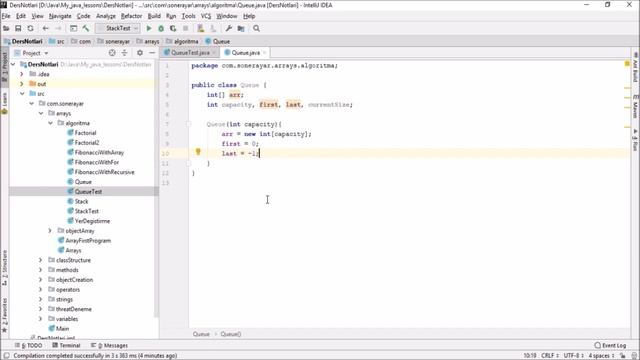The width and height of the screenshot is (640, 360).
Task: Click the Build project hammer icon
Action: (x=86, y=29)
